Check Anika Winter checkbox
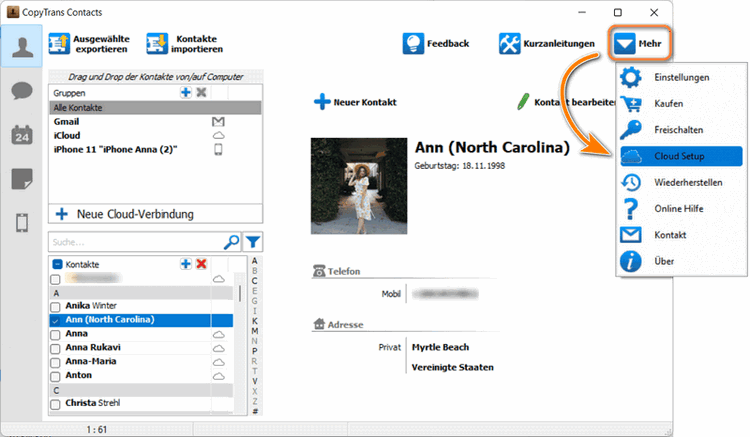This screenshot has width=750, height=437. tap(55, 306)
